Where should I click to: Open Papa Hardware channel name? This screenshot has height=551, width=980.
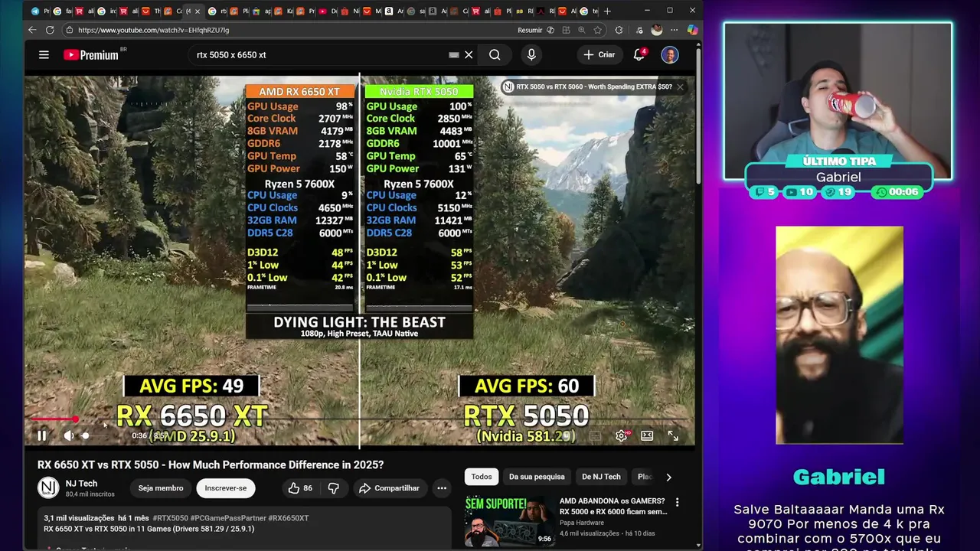coord(583,523)
